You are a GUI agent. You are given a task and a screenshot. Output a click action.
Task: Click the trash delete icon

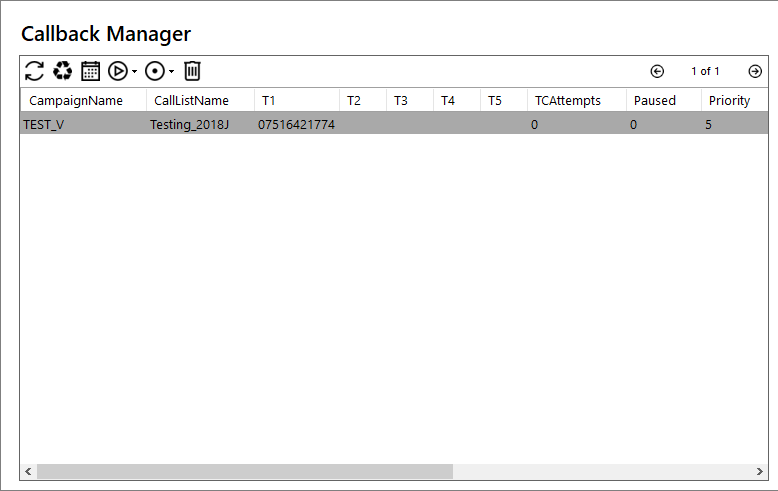pos(193,71)
